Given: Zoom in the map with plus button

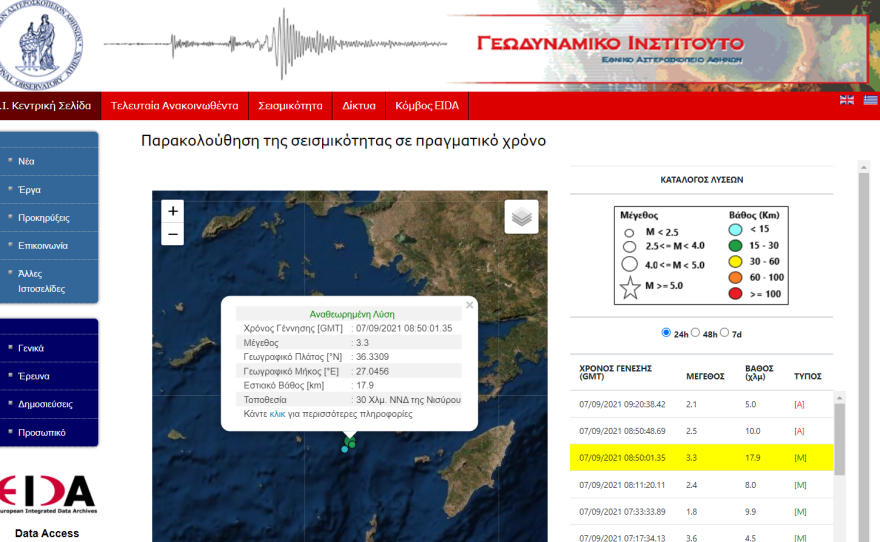Looking at the screenshot, I should click(173, 211).
